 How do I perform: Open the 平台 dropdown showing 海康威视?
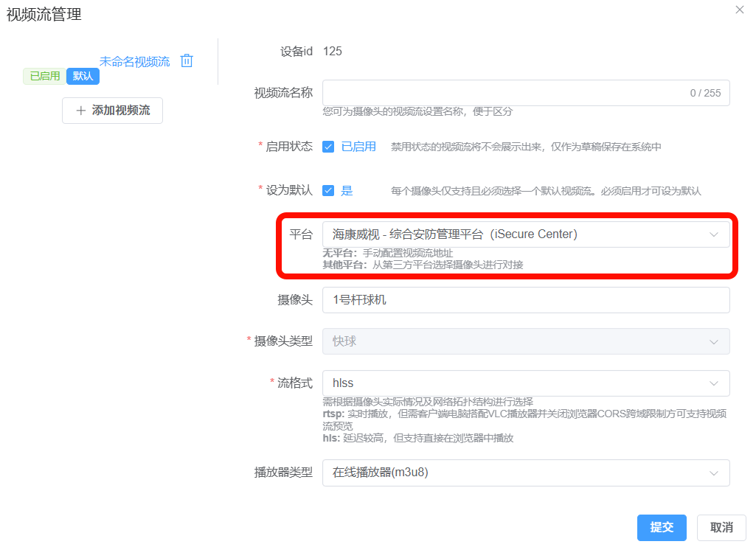coord(525,234)
